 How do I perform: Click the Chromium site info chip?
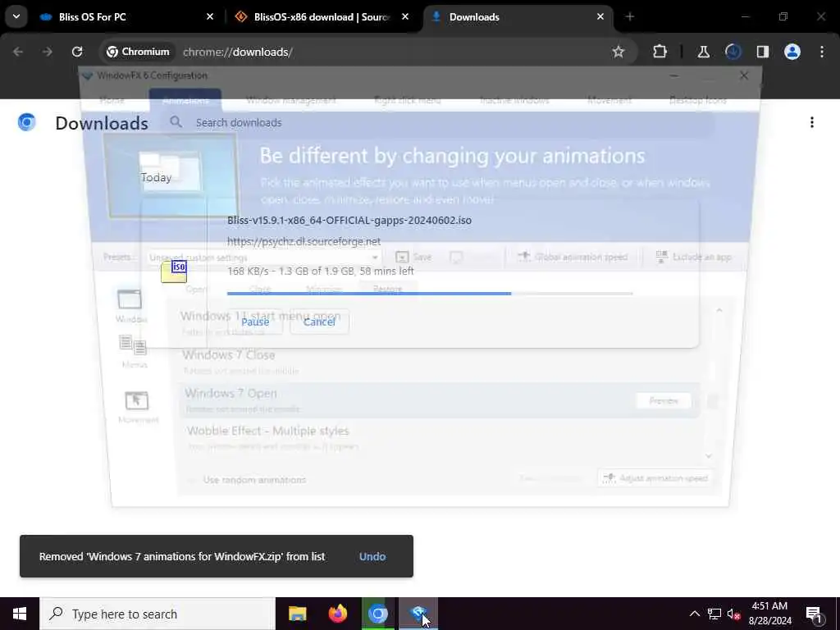click(x=138, y=52)
